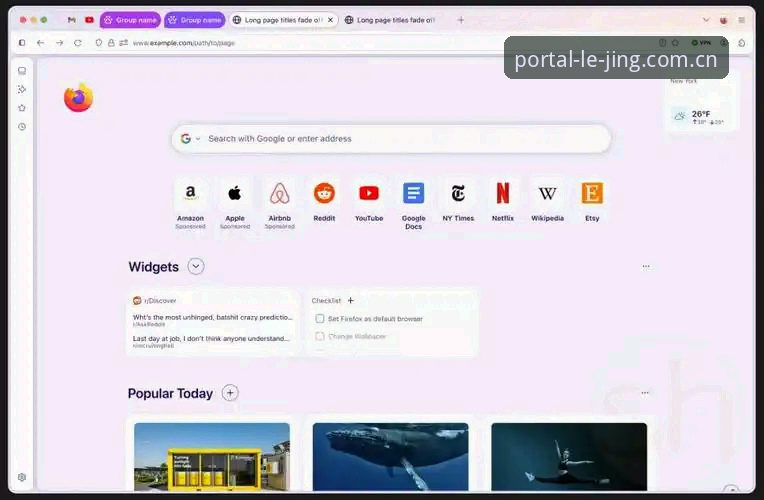
Task: Open the pinned YouTube tab
Action: pos(89,20)
